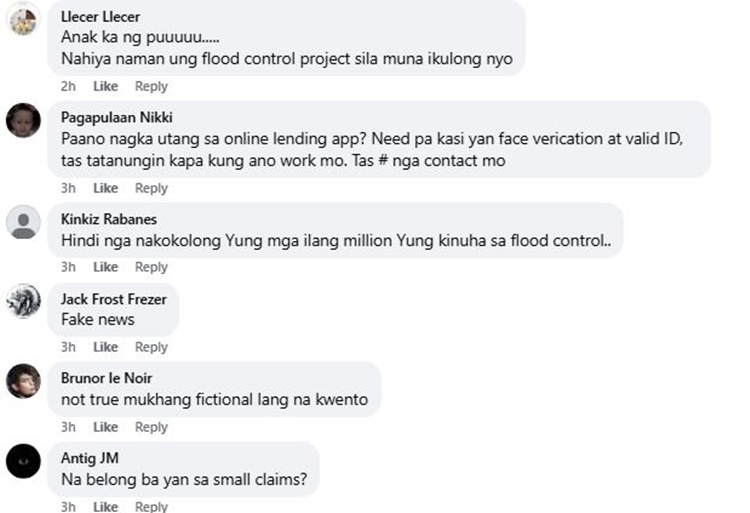Click Jack Frost Frezer's avatar
This screenshot has width=750, height=513.
23,301
